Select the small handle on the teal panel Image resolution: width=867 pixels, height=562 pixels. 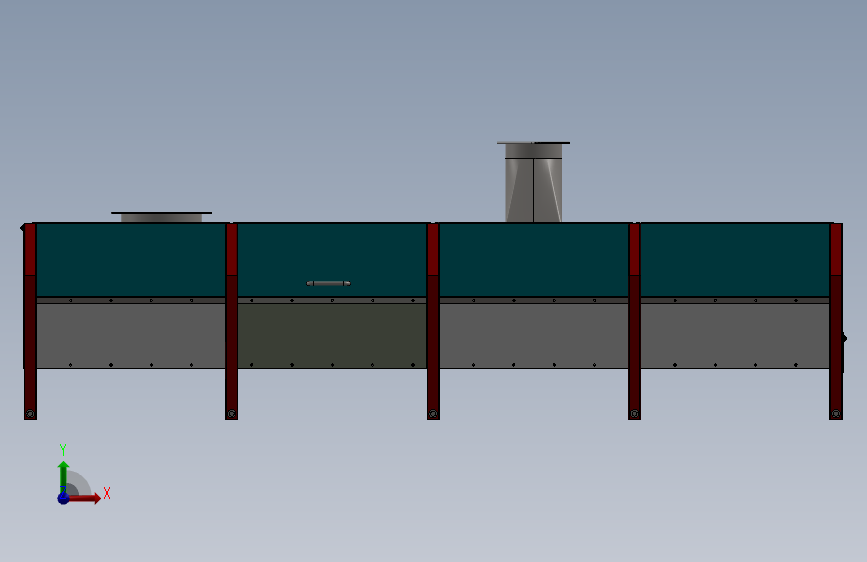pos(328,283)
